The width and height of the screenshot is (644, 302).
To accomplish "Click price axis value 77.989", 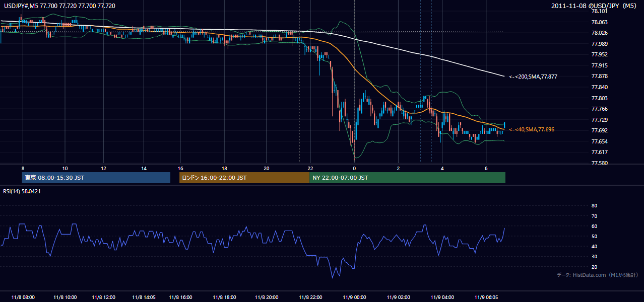I will click(599, 44).
